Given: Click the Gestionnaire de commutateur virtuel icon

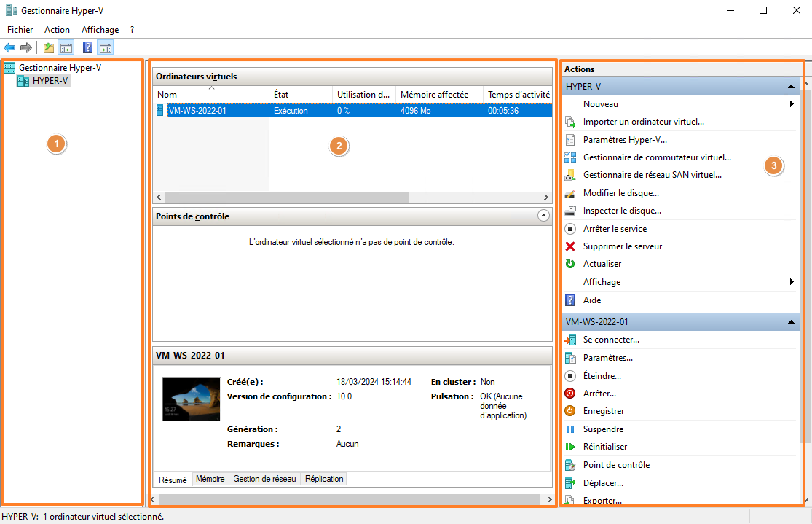Looking at the screenshot, I should tap(570, 157).
